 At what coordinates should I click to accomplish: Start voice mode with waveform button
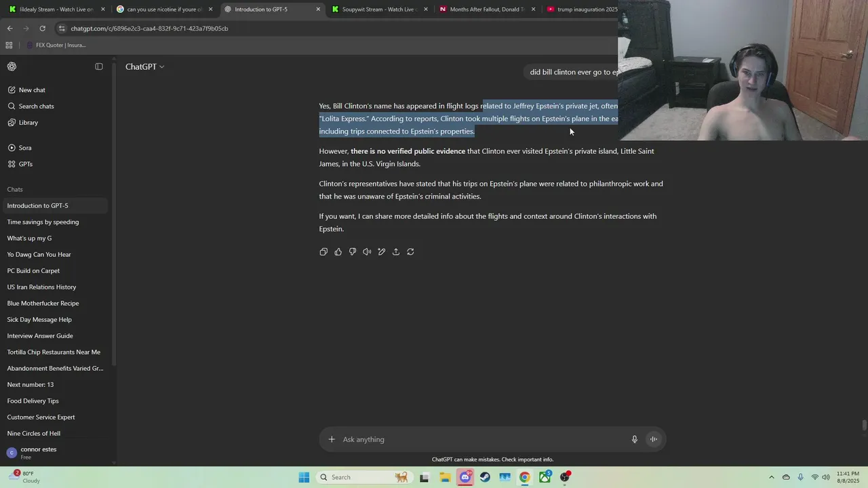pyautogui.click(x=654, y=439)
